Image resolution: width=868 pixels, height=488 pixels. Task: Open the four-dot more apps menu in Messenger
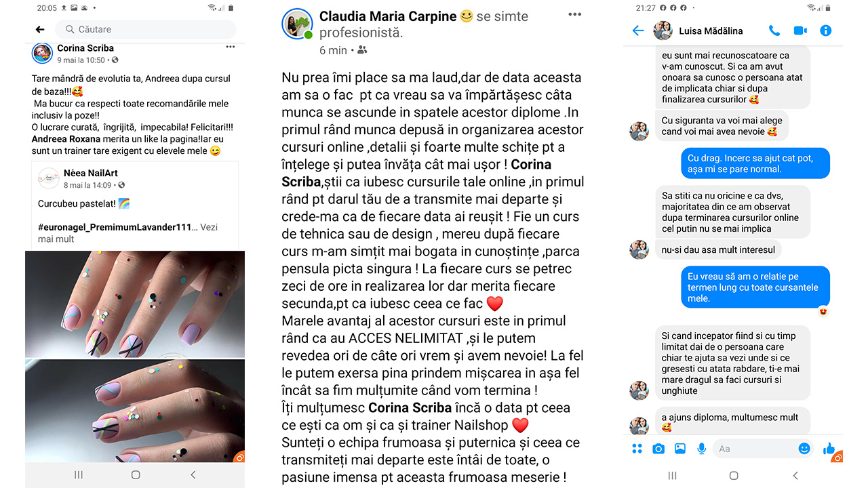pyautogui.click(x=637, y=449)
